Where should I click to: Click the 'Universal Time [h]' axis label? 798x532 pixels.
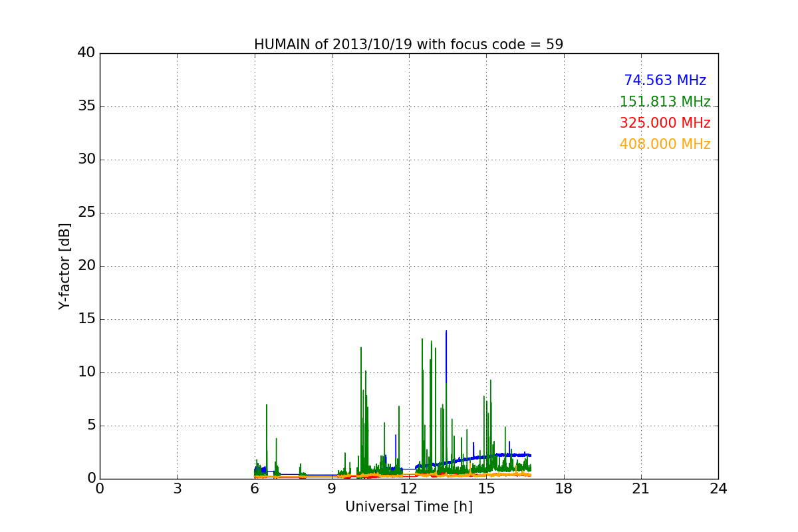(x=408, y=507)
